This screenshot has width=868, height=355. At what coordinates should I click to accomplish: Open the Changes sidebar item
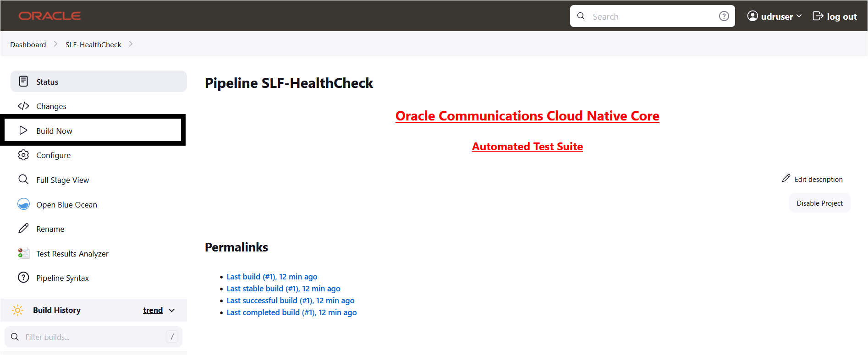pyautogui.click(x=99, y=106)
